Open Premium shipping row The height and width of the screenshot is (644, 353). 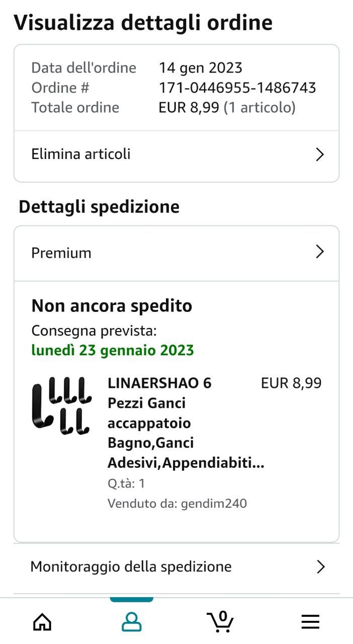coord(176,253)
